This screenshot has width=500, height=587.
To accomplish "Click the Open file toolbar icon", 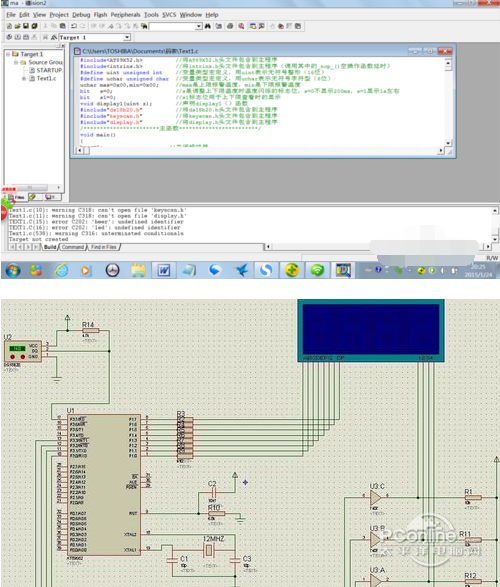I will tap(17, 26).
